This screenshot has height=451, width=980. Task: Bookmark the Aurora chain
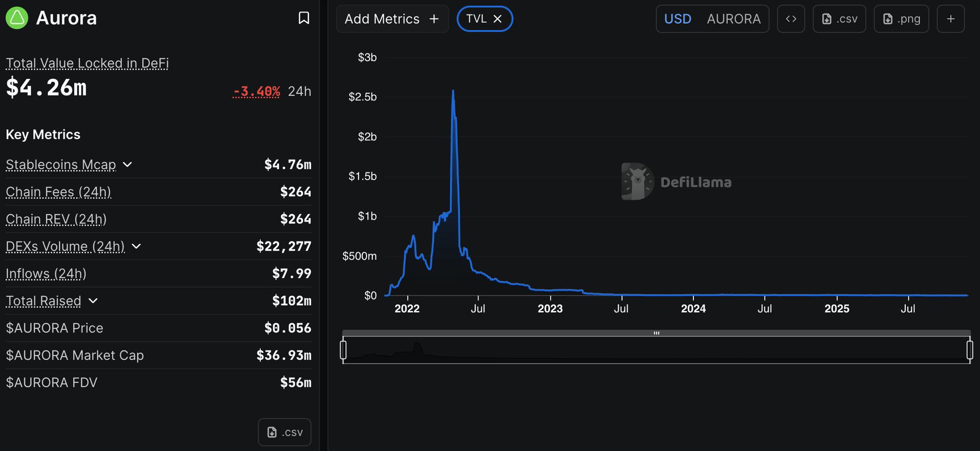tap(303, 18)
